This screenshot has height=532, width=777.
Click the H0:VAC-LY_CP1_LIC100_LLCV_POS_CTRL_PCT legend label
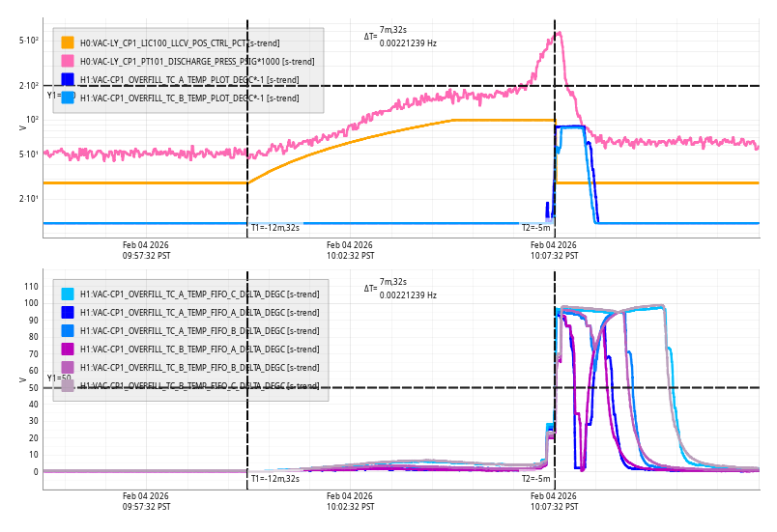point(180,43)
